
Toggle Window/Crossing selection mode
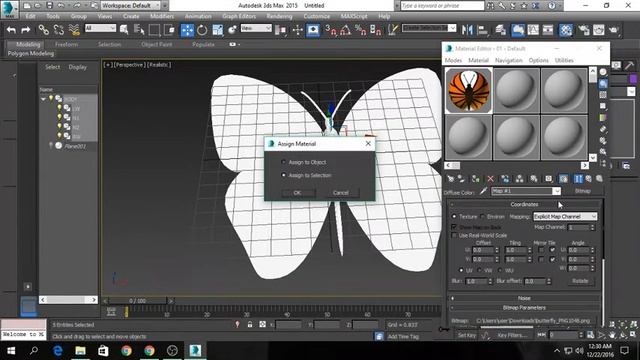(x=169, y=30)
